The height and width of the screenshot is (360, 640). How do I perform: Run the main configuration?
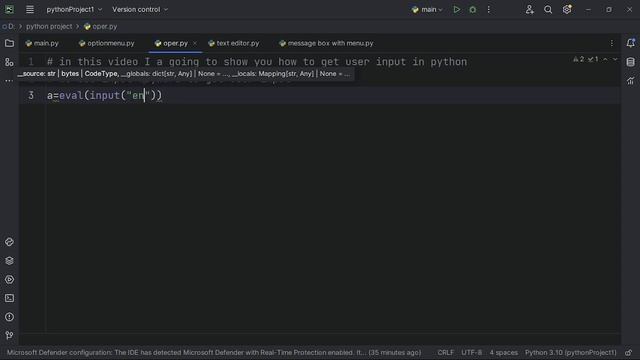pos(456,9)
